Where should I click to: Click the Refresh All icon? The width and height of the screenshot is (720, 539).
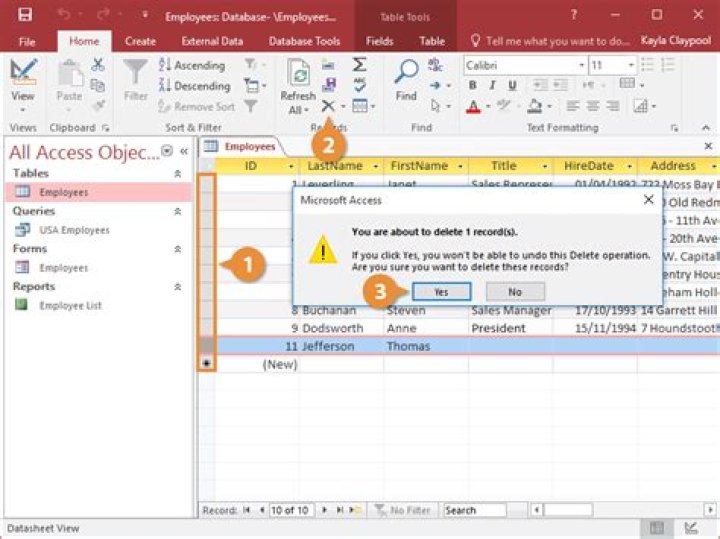(x=299, y=73)
